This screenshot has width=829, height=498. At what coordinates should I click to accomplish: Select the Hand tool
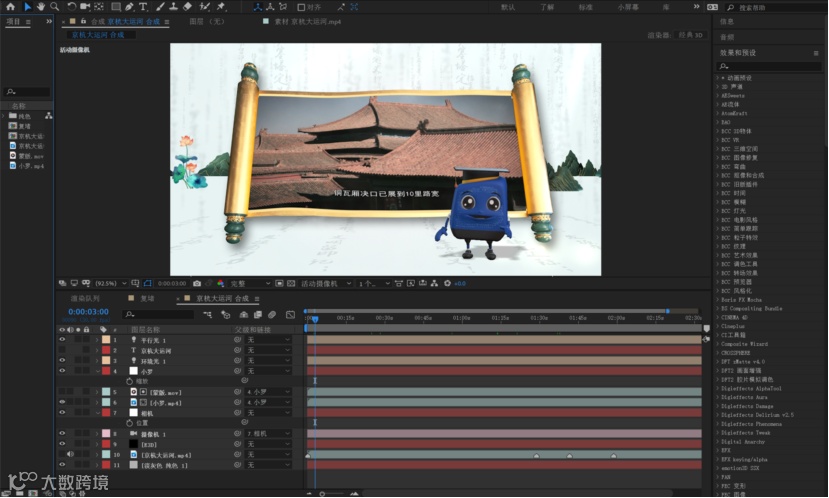pyautogui.click(x=41, y=7)
